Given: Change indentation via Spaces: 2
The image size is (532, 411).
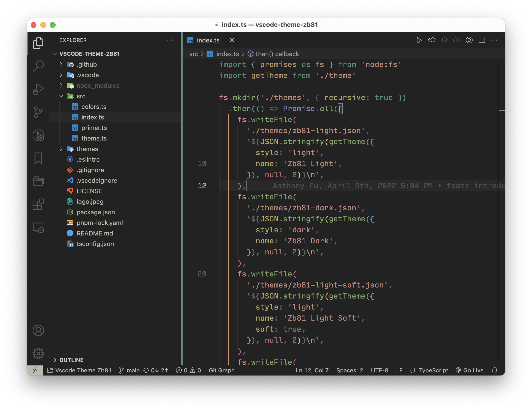Looking at the screenshot, I should pyautogui.click(x=350, y=370).
